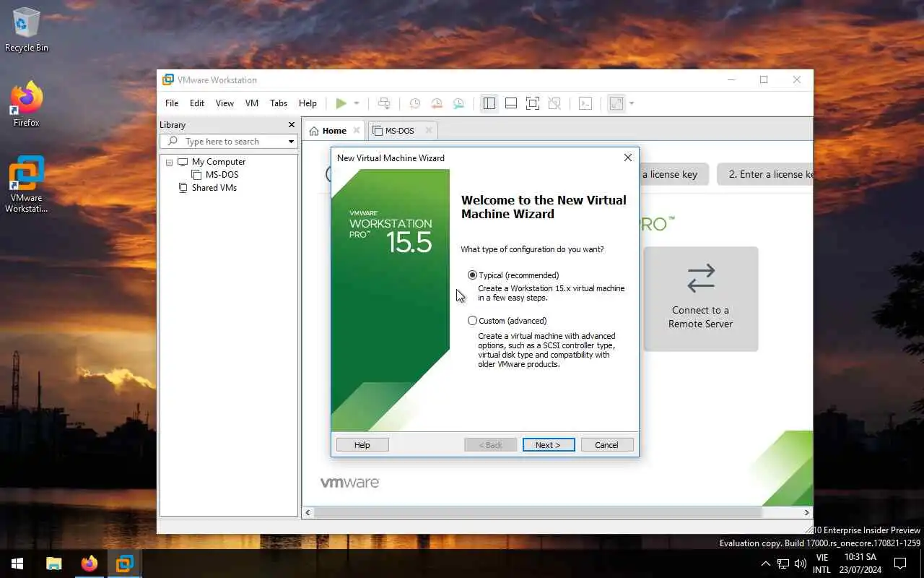Image resolution: width=924 pixels, height=578 pixels.
Task: Open the View menu
Action: tap(225, 103)
